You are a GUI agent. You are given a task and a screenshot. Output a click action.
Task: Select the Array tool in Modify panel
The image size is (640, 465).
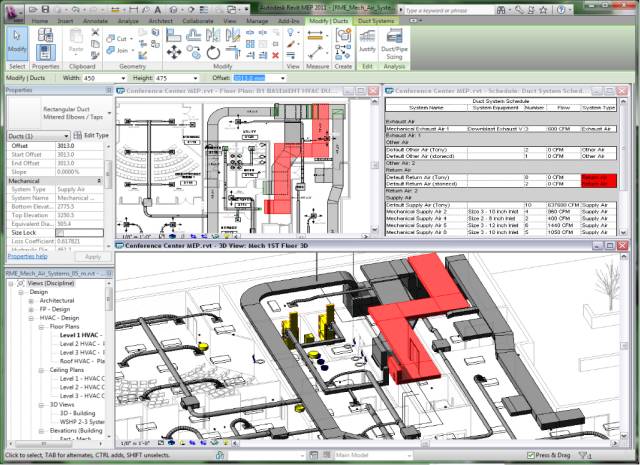pyautogui.click(x=250, y=44)
